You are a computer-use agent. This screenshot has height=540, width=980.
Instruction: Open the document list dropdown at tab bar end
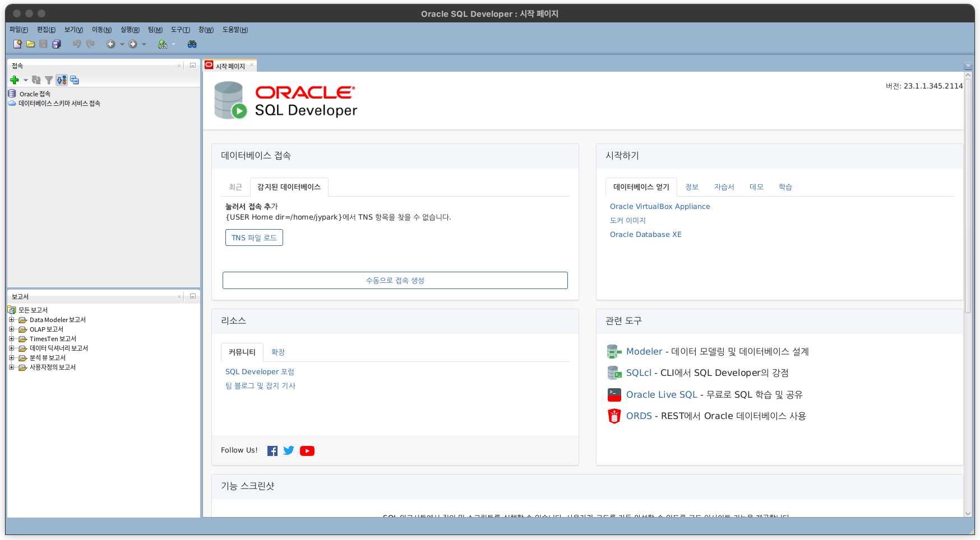coord(968,66)
